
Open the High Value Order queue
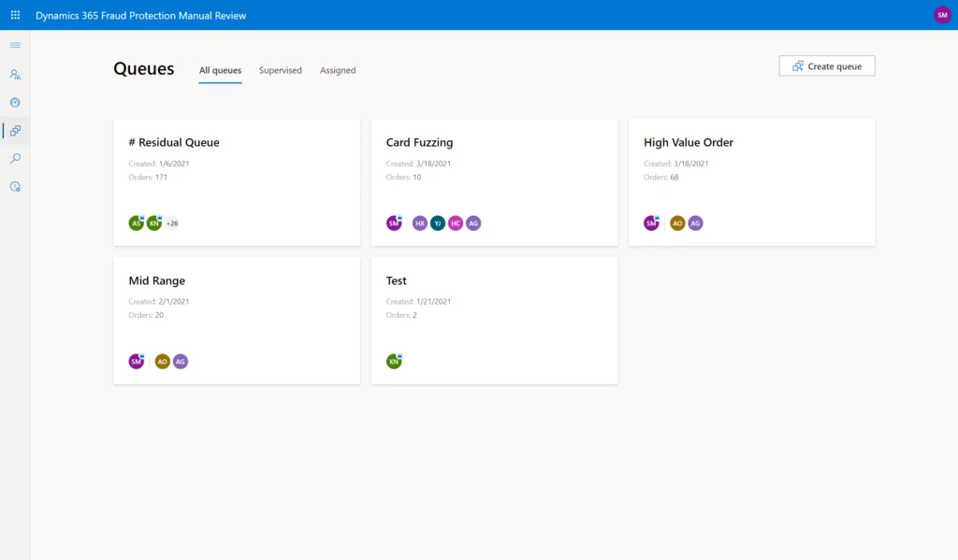[x=689, y=143]
